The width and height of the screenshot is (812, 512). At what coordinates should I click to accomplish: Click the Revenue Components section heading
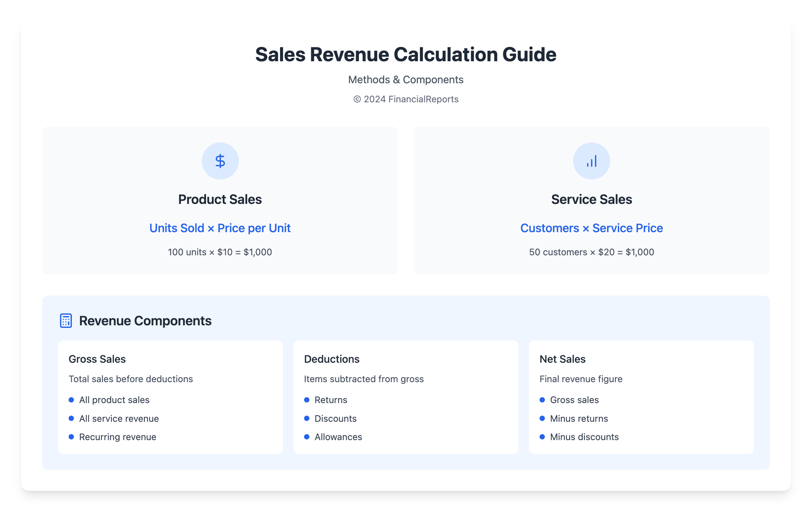click(145, 321)
